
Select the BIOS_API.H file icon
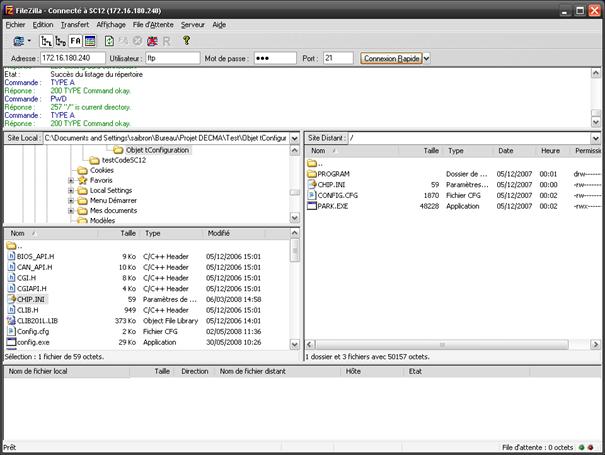click(x=12, y=256)
